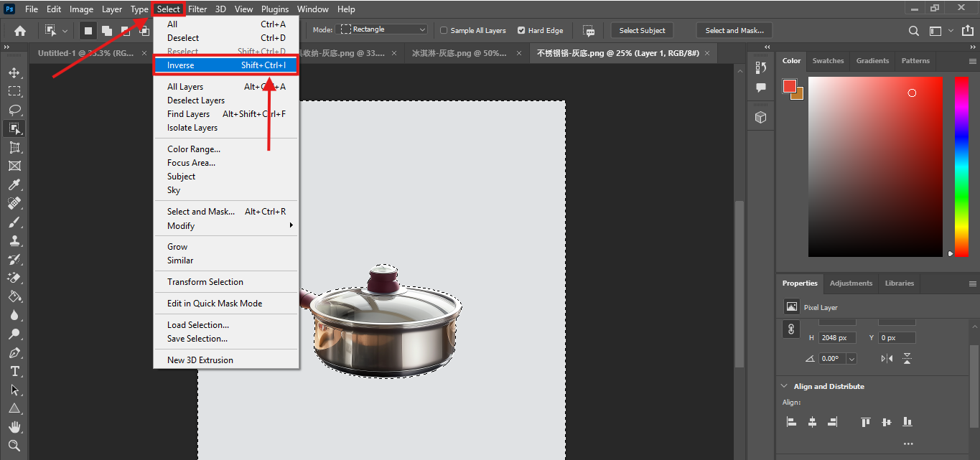Select the Hand tool
The width and height of the screenshot is (980, 460).
coord(14,427)
